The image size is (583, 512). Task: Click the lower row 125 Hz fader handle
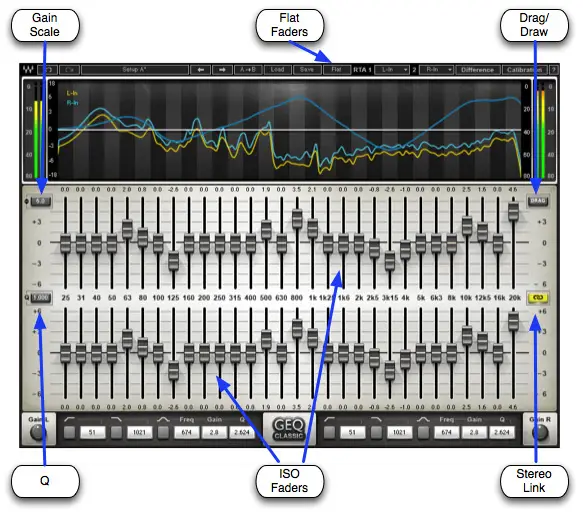pos(173,370)
